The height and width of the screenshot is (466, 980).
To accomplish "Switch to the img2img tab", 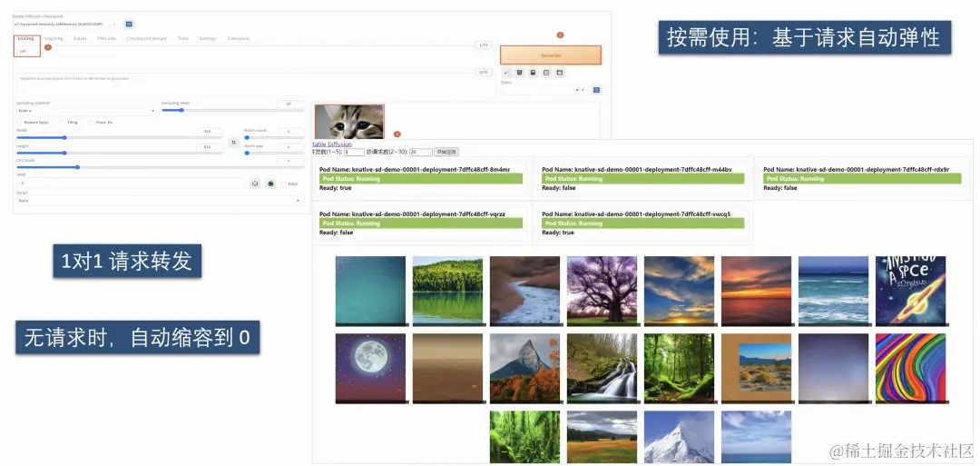I will point(54,38).
